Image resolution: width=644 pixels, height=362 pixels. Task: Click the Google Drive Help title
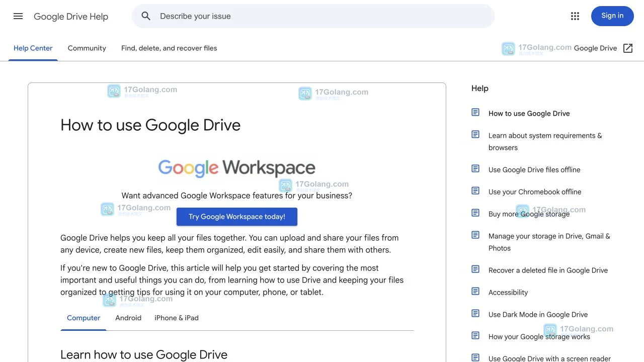[71, 17]
